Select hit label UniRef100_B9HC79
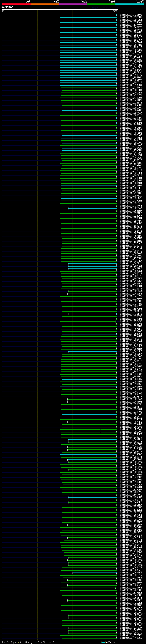Image resolution: width=146 pixels, height=644 pixels. pos(131,75)
